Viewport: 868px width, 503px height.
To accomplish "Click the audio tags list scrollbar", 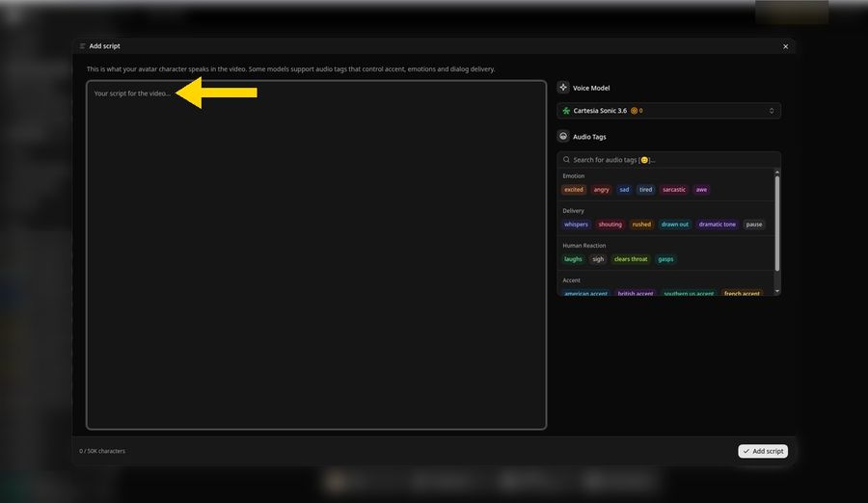I will coord(777,224).
